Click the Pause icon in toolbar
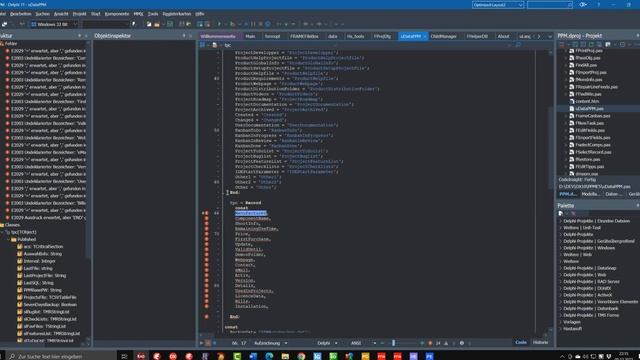Viewport: 640px width, 360px height. [x=253, y=24]
